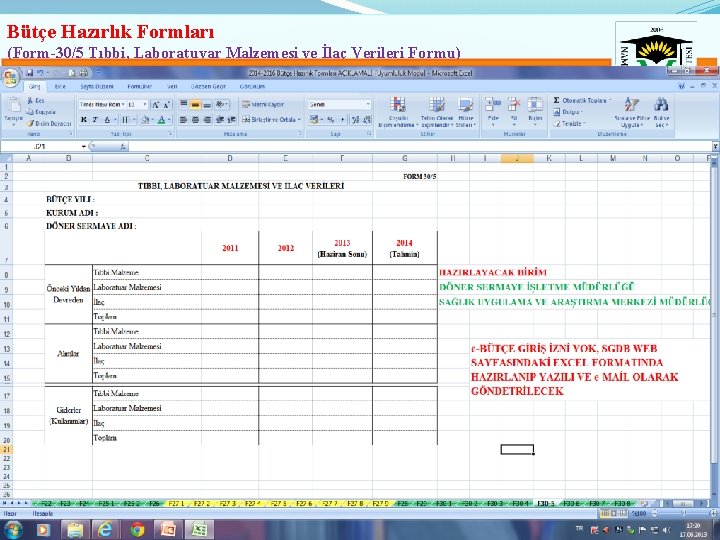Decrease font size with the small A icon
This screenshot has width=720, height=540.
coord(167,105)
